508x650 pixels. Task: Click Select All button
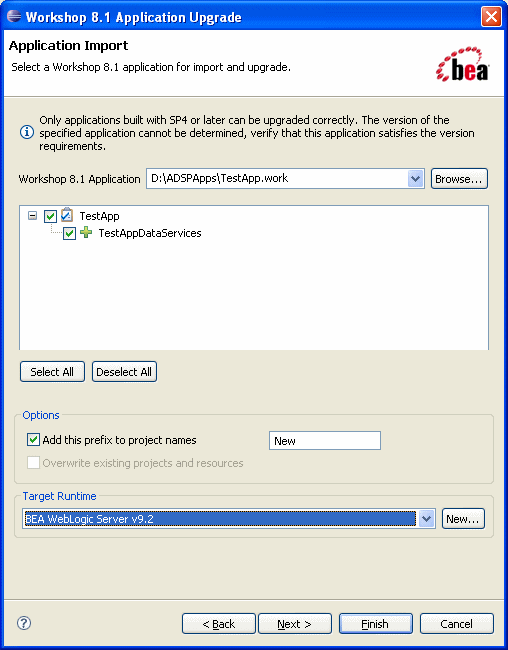point(52,371)
